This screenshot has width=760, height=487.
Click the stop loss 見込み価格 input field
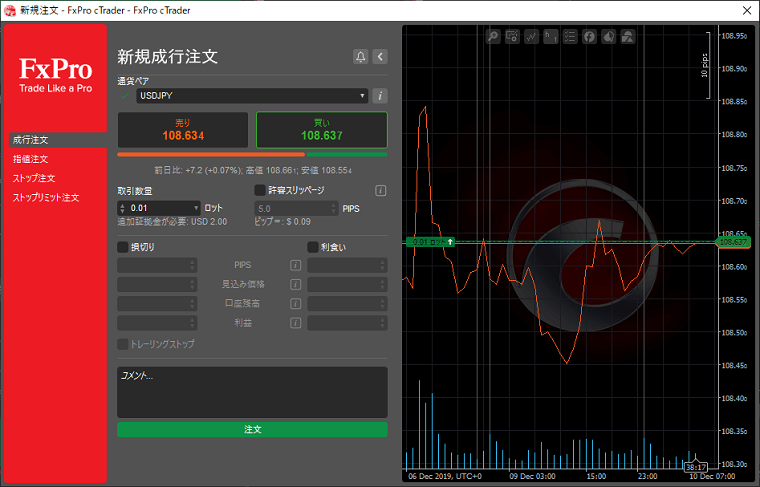157,284
